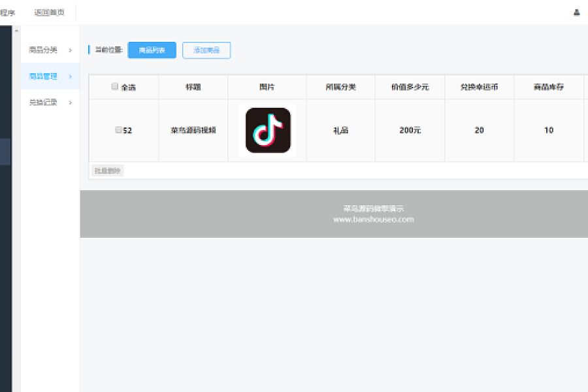
Task: Switch to the 商品列表 tab button
Action: coord(152,50)
